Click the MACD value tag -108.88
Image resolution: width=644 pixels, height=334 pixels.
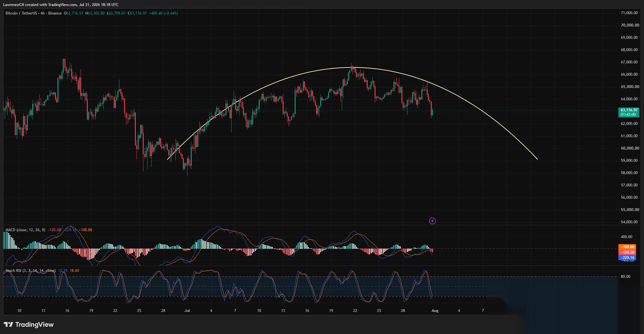627,247
